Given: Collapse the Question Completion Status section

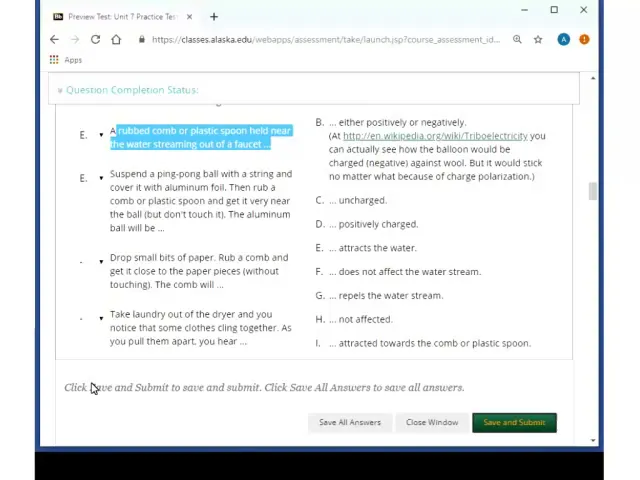Looking at the screenshot, I should pos(60,90).
